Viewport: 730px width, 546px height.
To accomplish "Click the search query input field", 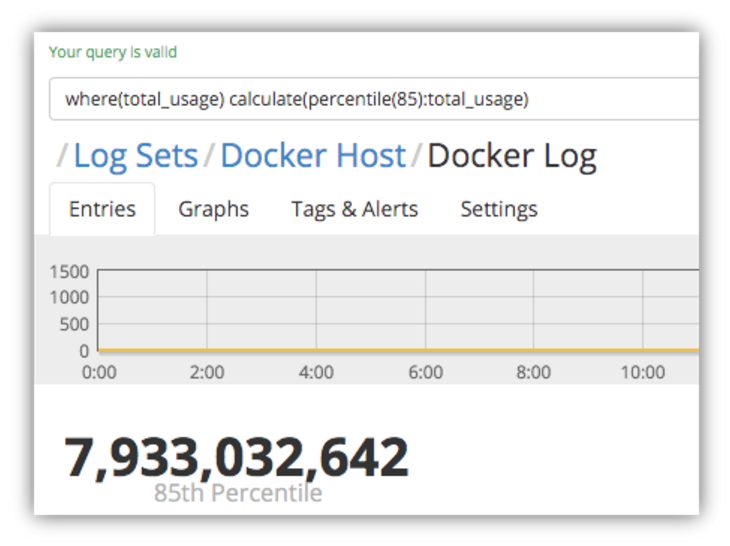I will (x=370, y=99).
